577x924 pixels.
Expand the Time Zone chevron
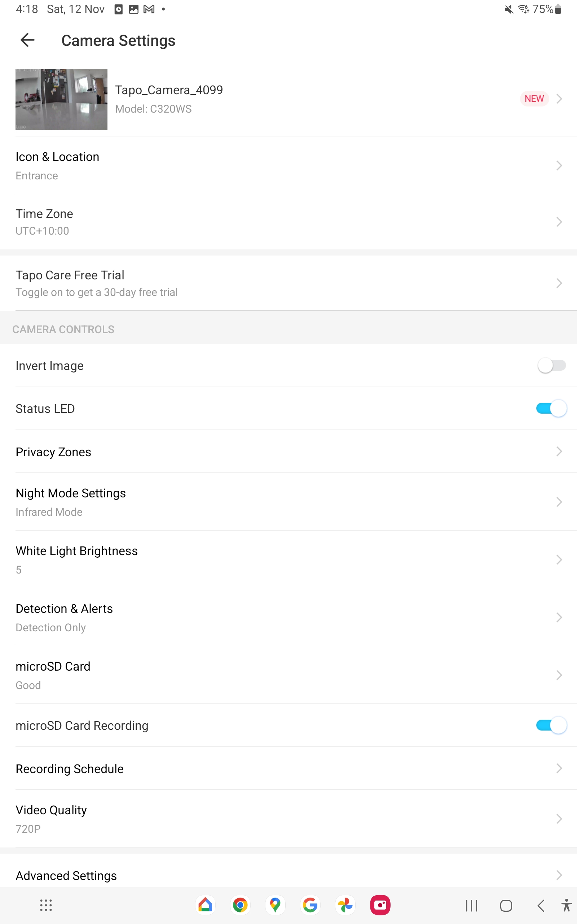coord(559,222)
